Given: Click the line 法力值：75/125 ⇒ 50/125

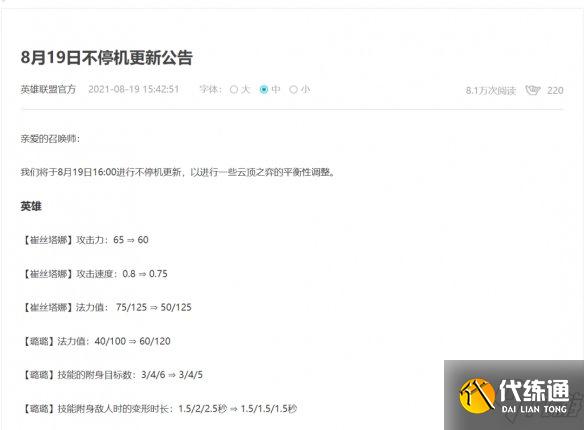Looking at the screenshot, I should 107,307.
